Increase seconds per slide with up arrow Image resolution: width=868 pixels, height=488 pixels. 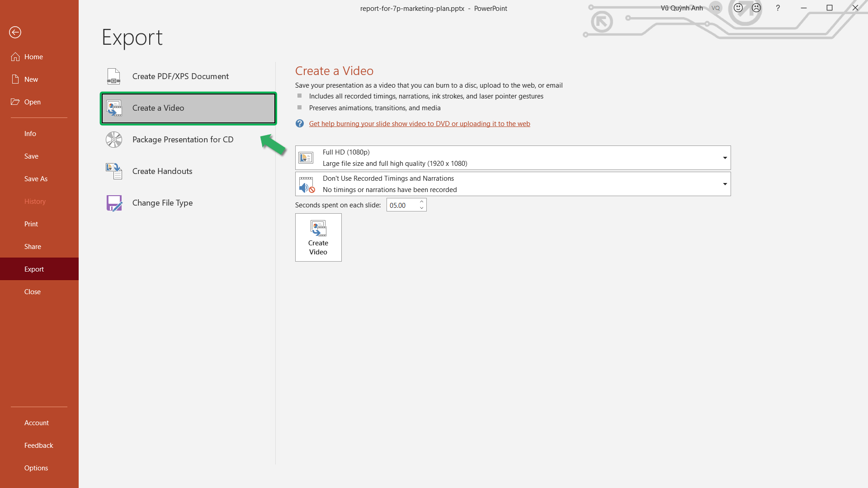421,202
